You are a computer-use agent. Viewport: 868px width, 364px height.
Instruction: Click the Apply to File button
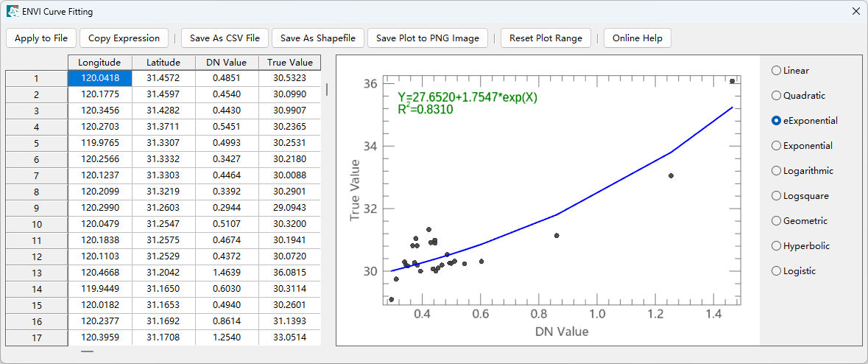(41, 38)
